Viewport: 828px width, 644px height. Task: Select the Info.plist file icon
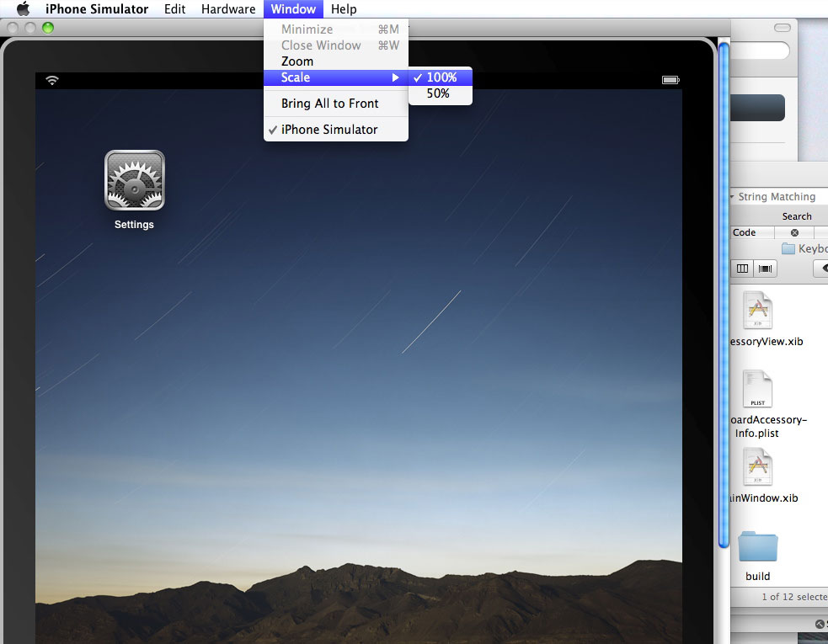coord(758,389)
